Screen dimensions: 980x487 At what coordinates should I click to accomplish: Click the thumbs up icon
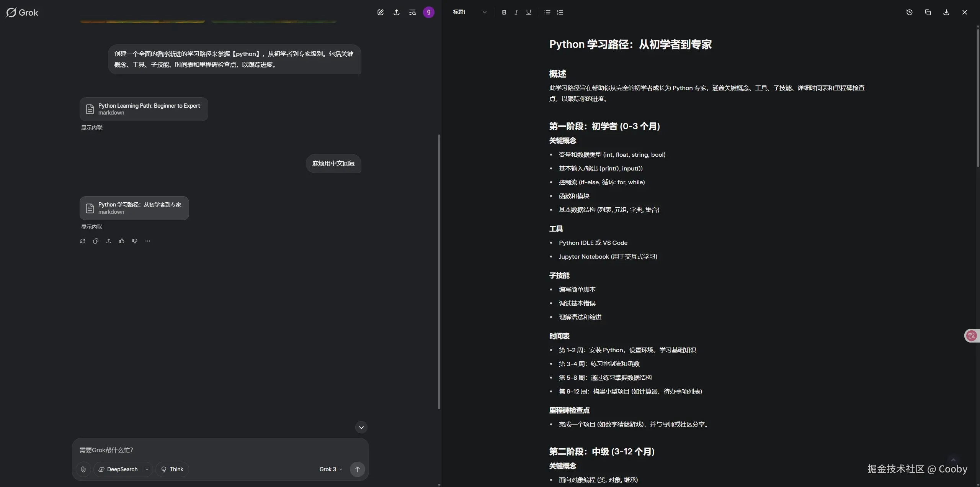(x=122, y=241)
